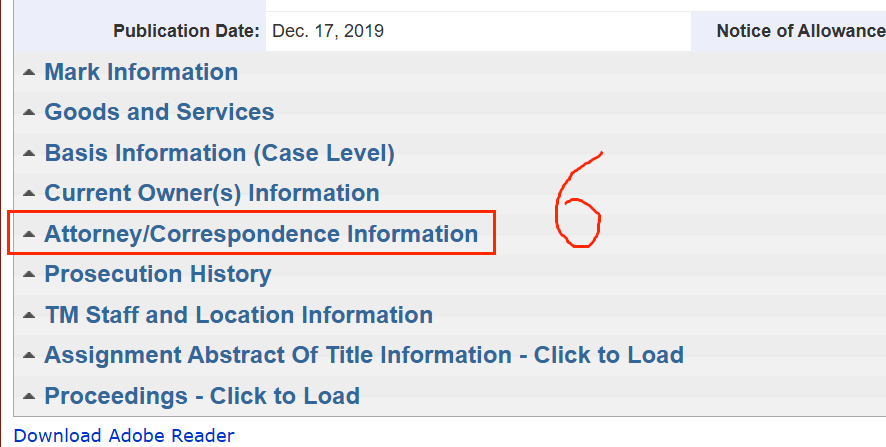The height and width of the screenshot is (447, 886).
Task: Expand the Mark Information section
Action: [141, 72]
